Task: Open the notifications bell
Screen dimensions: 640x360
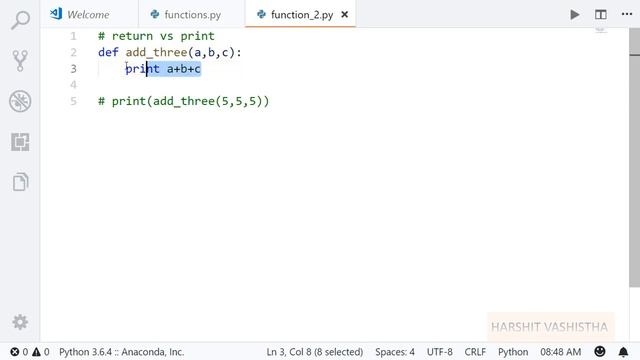Action: pos(623,351)
